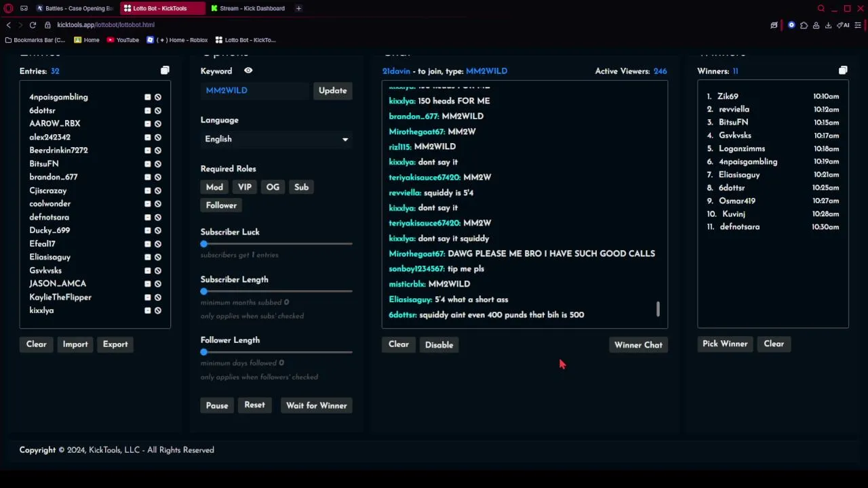Viewport: 868px width, 488px height.
Task: Reload the page with the refresh icon
Action: click(33, 25)
